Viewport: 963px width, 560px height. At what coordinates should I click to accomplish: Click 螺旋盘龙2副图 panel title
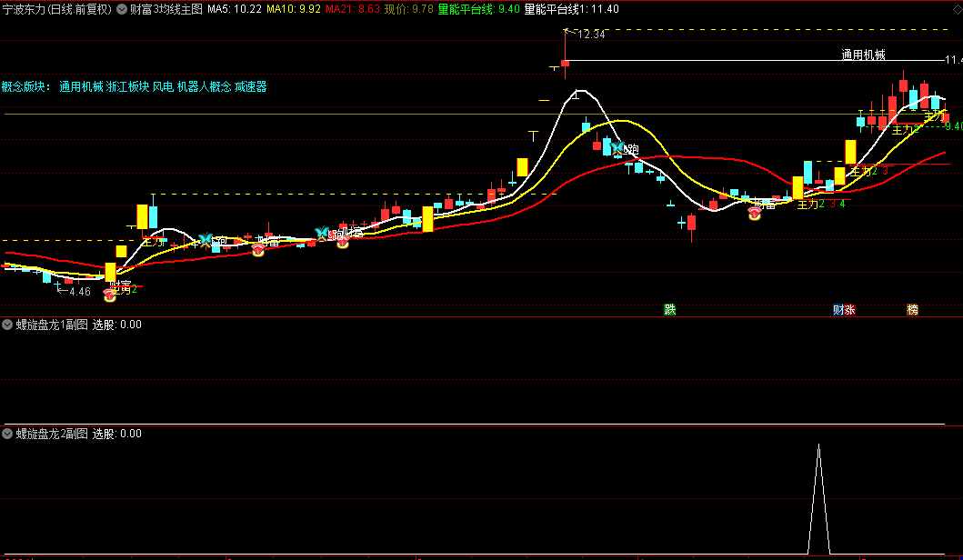point(52,434)
